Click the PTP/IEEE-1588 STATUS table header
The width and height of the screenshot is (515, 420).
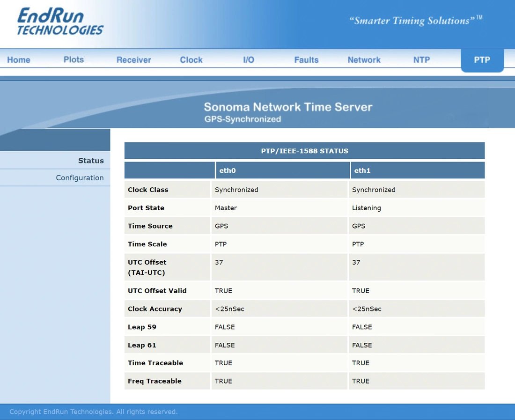click(304, 151)
